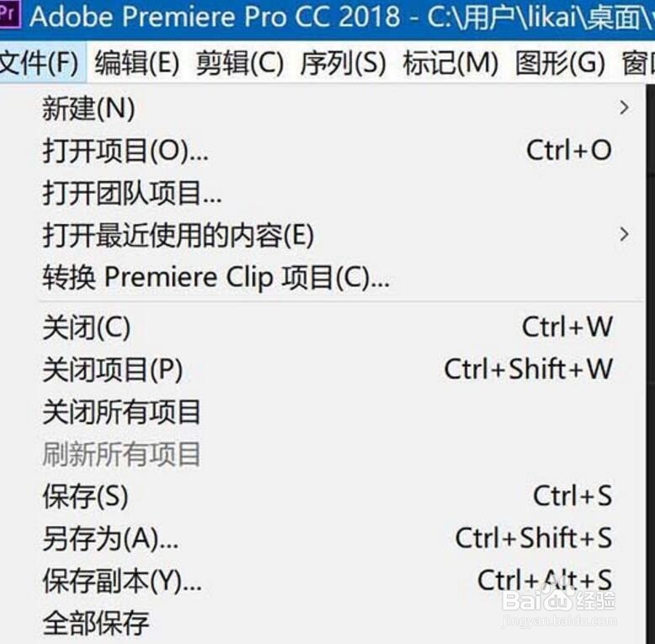The image size is (655, 644).
Task: Open the 剪辑(C) menu
Action: (x=240, y=63)
